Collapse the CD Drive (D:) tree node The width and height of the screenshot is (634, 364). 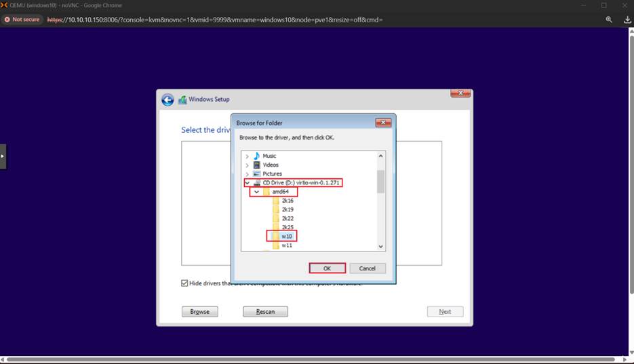(x=247, y=183)
